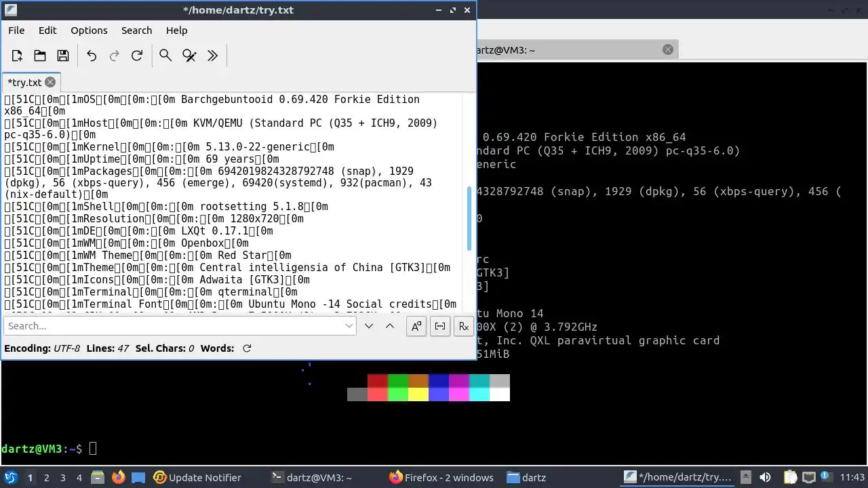The image size is (868, 488).
Task: Open the editor window menu in title bar
Action: point(9,10)
